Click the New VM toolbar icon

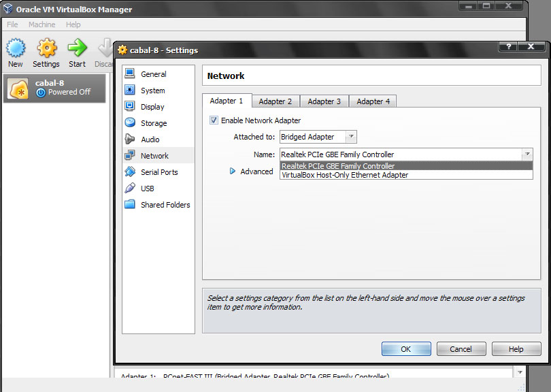pyautogui.click(x=16, y=48)
